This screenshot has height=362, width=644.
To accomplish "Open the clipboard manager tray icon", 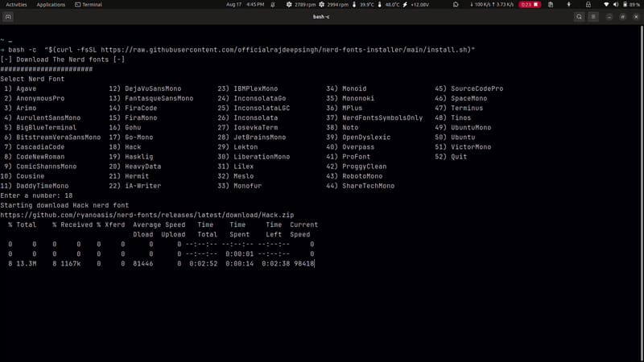I will [551, 5].
